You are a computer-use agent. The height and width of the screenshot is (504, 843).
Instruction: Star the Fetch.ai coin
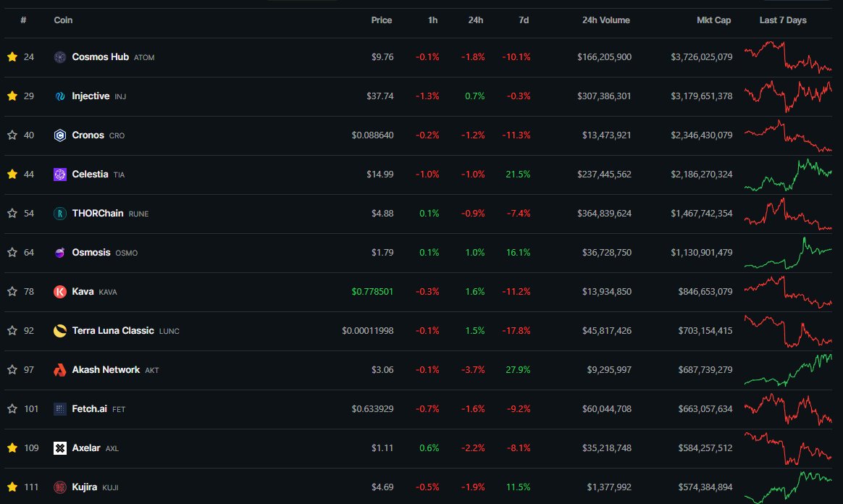(12, 409)
